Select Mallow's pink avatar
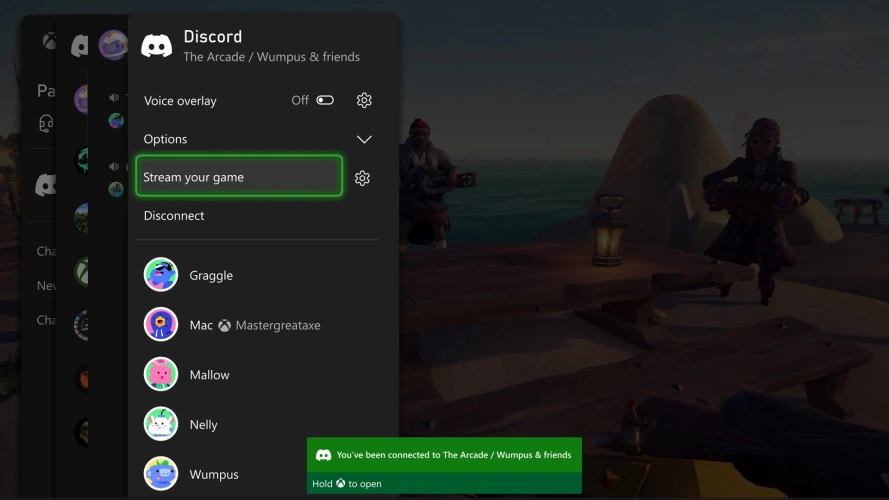Viewport: 889px width, 500px height. click(161, 375)
